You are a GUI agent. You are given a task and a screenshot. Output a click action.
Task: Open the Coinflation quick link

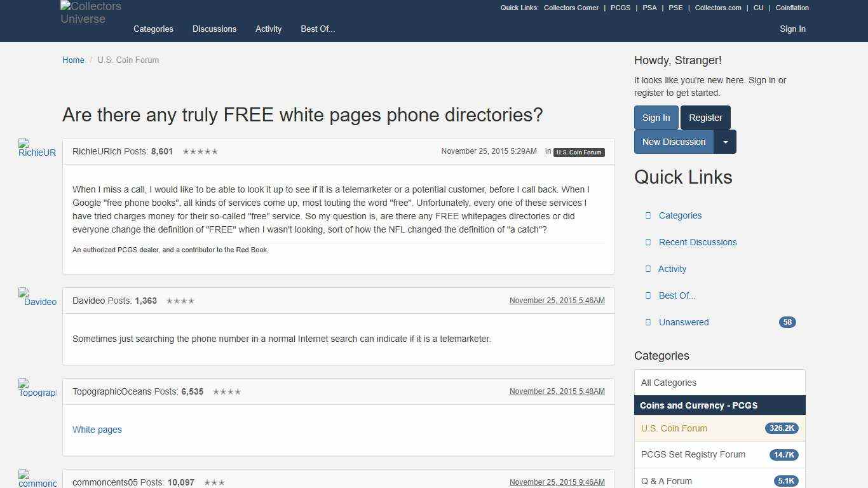tap(792, 8)
